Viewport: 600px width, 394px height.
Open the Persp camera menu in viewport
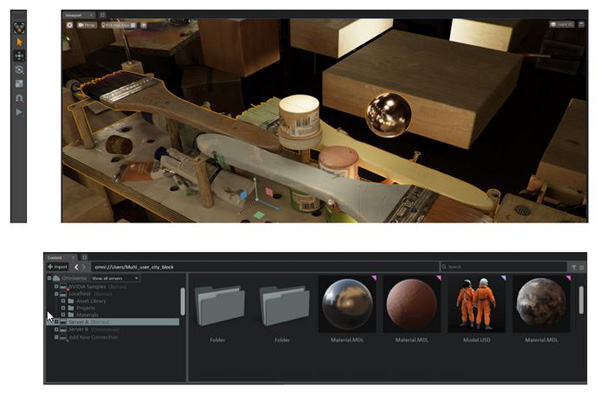pos(87,25)
